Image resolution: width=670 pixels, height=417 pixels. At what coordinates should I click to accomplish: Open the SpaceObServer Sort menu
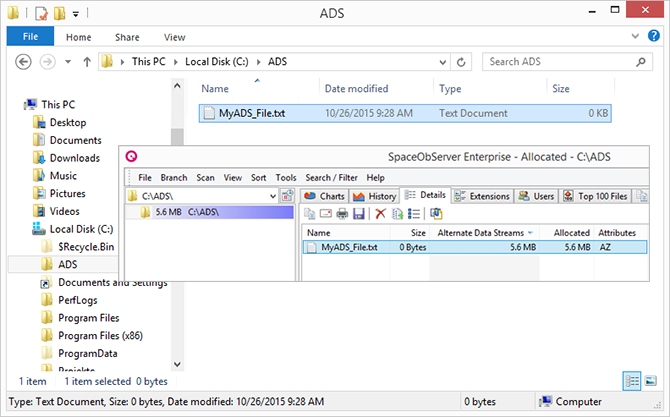coord(258,177)
